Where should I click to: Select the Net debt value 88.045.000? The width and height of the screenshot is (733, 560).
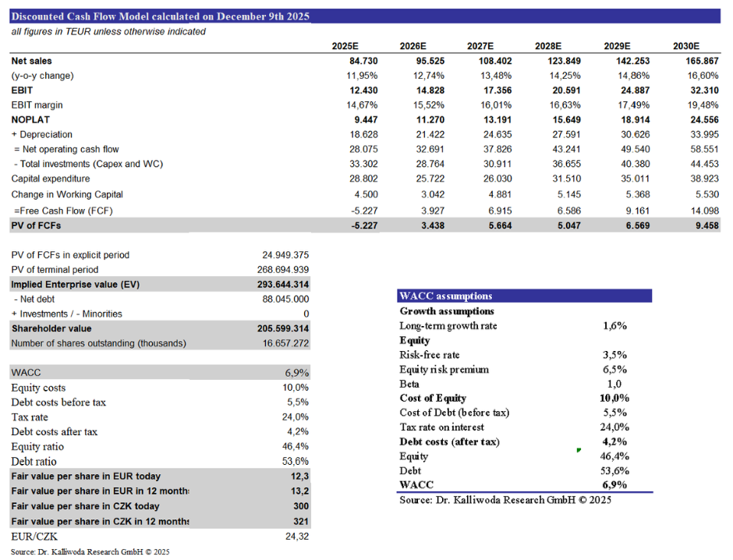tap(286, 299)
